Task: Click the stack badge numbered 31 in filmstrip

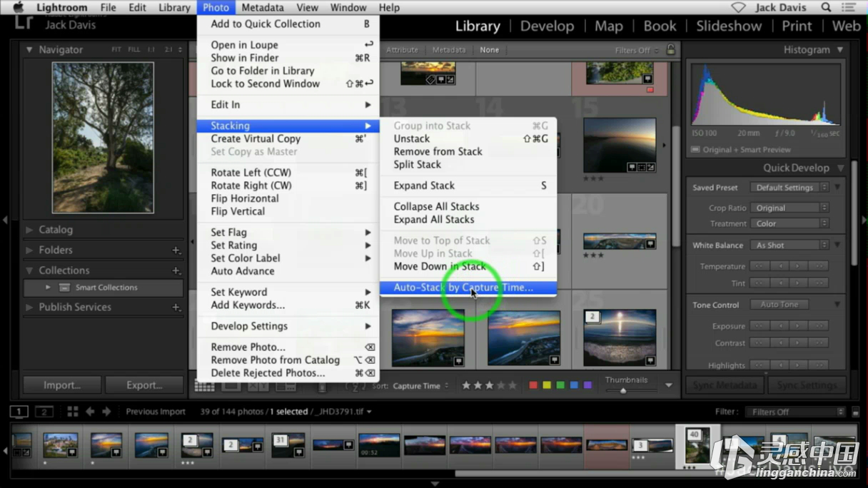Action: (x=281, y=440)
